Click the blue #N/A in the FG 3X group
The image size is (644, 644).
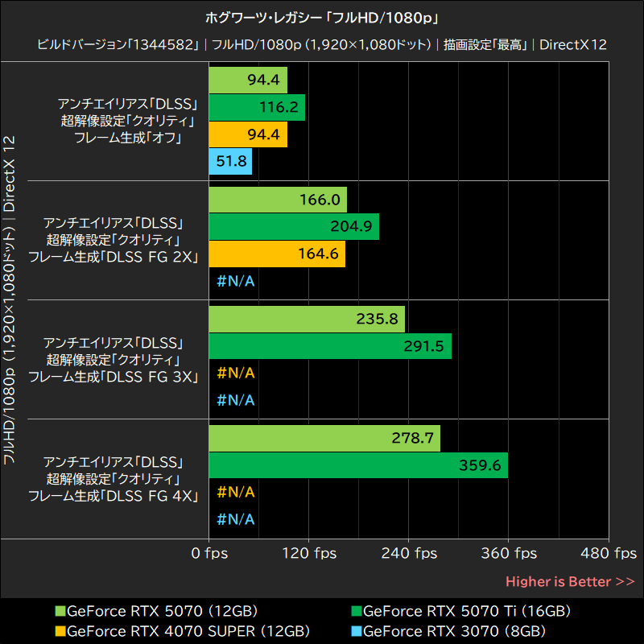[x=236, y=400]
